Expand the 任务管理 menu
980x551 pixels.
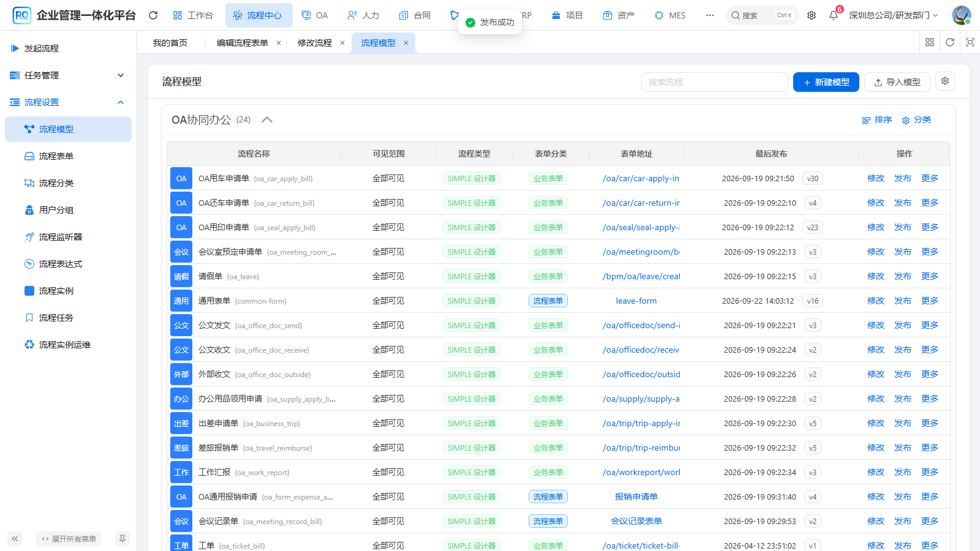pos(68,75)
